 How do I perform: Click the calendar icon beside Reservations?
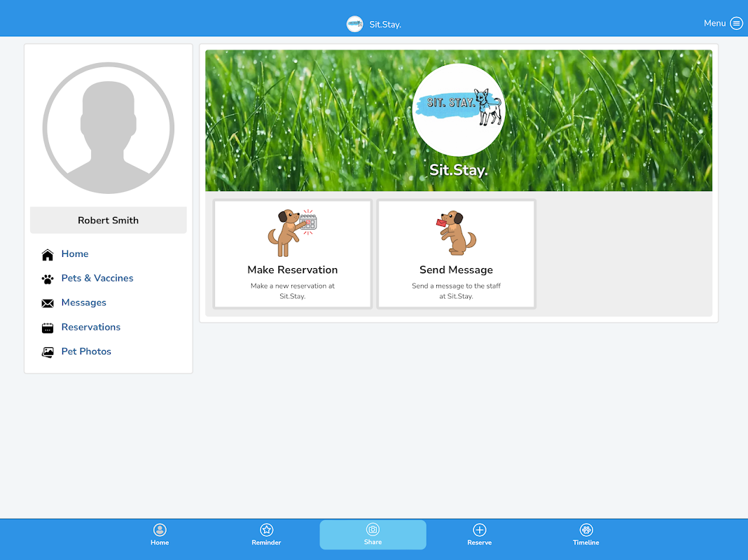[x=48, y=328]
